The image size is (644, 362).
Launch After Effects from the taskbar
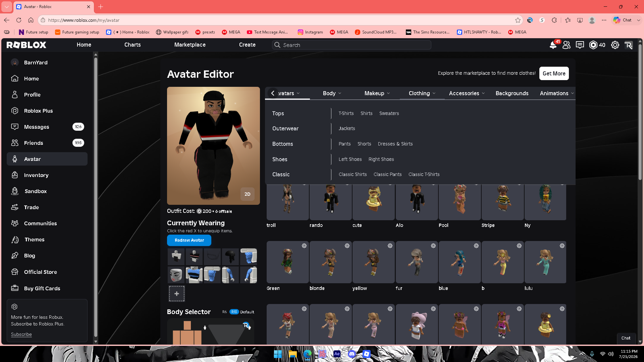pos(337,354)
